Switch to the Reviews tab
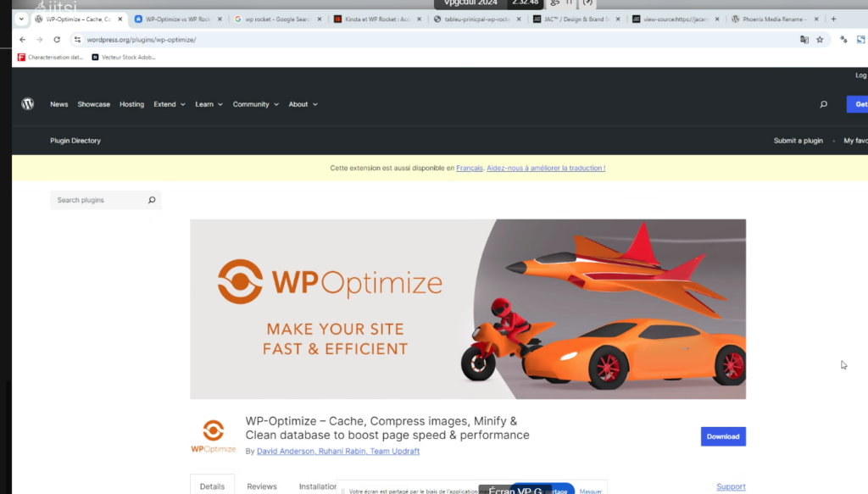Image resolution: width=868 pixels, height=494 pixels. coord(262,486)
